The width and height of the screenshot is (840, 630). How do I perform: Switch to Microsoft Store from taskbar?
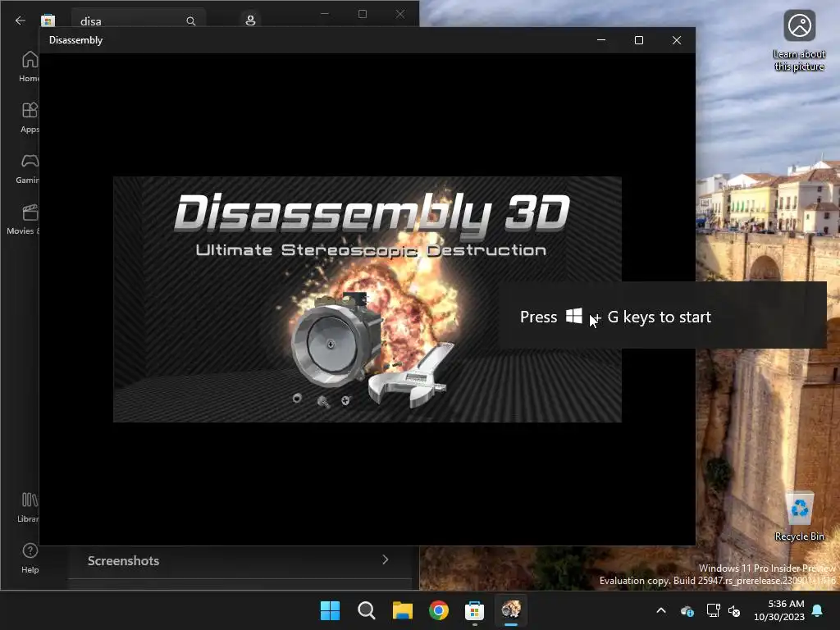[475, 610]
